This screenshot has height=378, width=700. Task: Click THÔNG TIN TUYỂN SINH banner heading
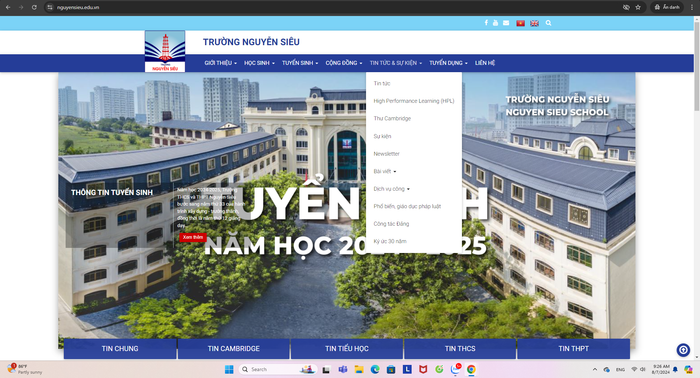[x=112, y=192]
